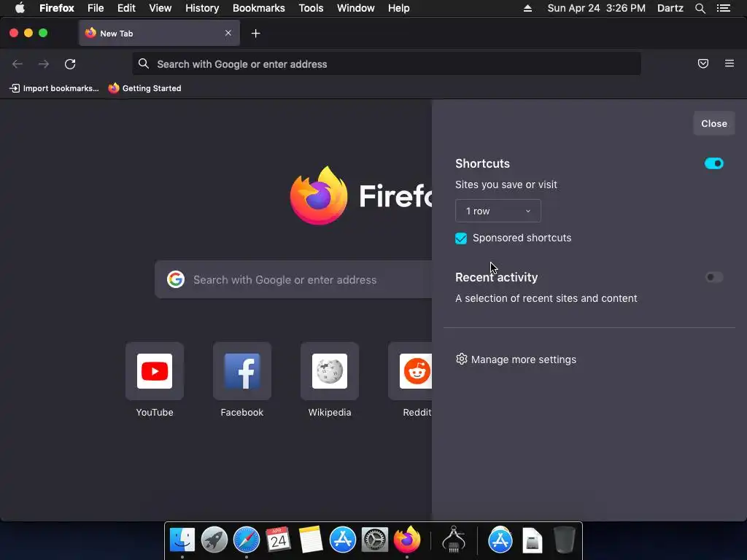Click the Sites you save or visit text
Screen dimensions: 747x560
point(506,184)
